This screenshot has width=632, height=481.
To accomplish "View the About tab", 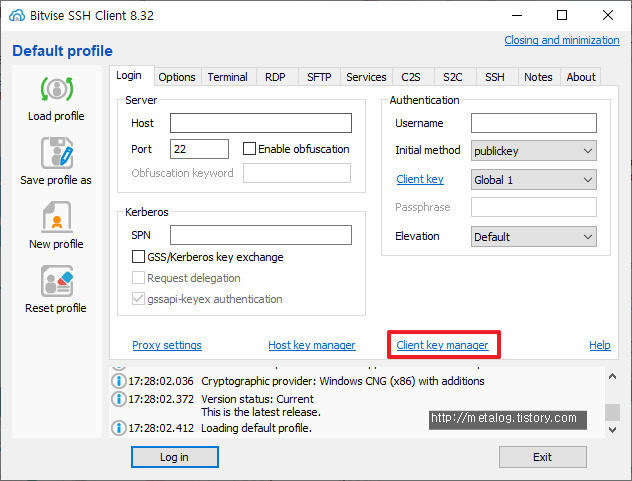I will [581, 77].
